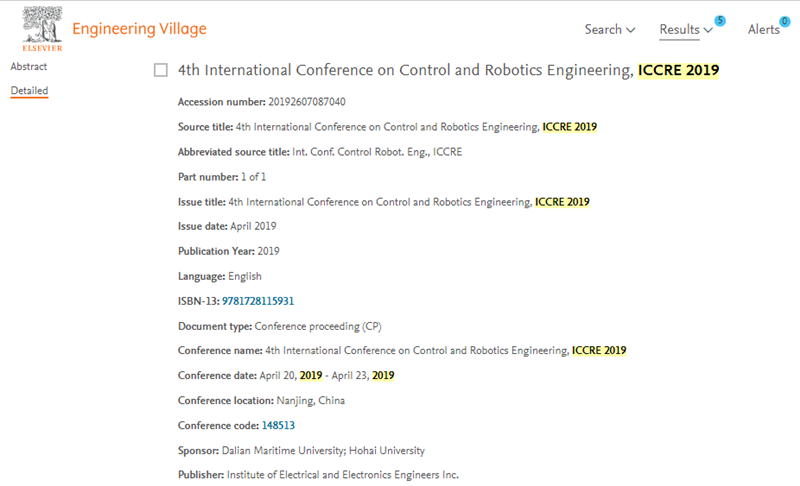Open the Engineering Village home link

point(139,29)
